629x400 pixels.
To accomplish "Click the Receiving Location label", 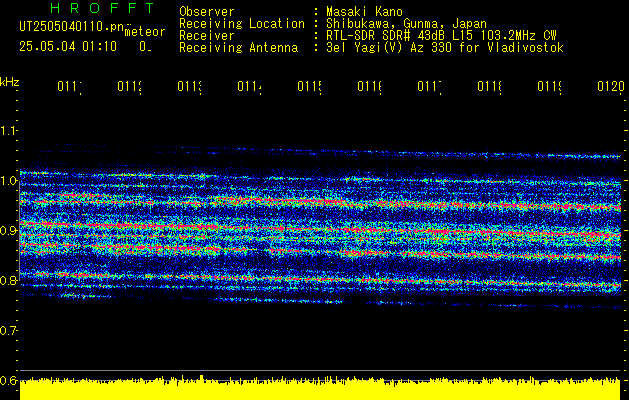I will pos(242,24).
